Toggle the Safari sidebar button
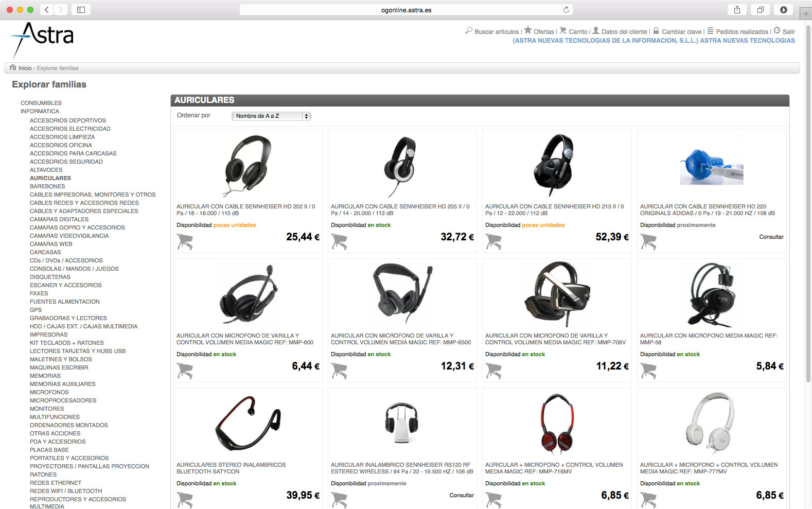Screen dimensions: 812x509 coord(81,9)
